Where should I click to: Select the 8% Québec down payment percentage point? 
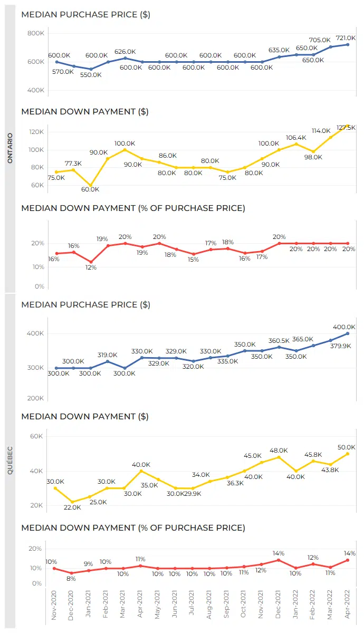pos(73,573)
